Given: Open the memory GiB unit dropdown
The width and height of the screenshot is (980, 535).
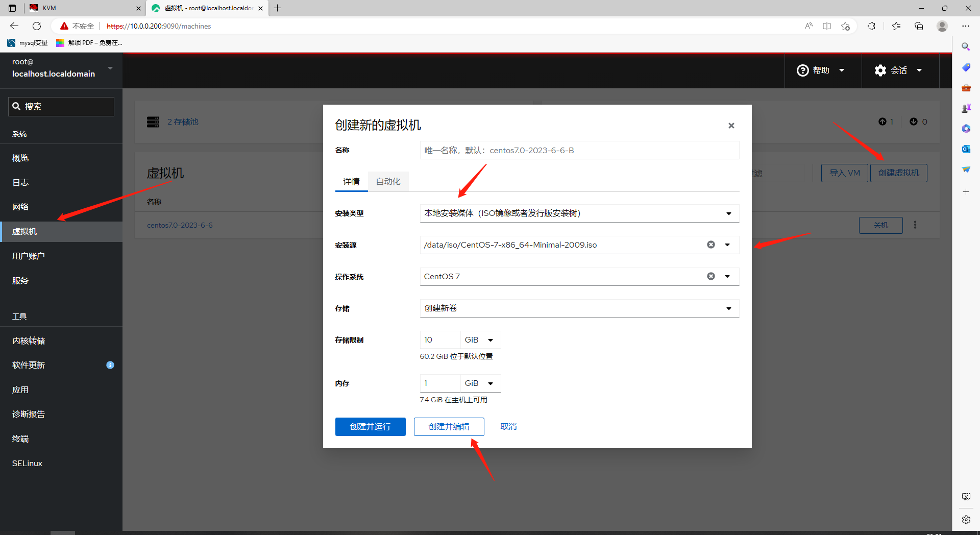Looking at the screenshot, I should click(x=480, y=383).
